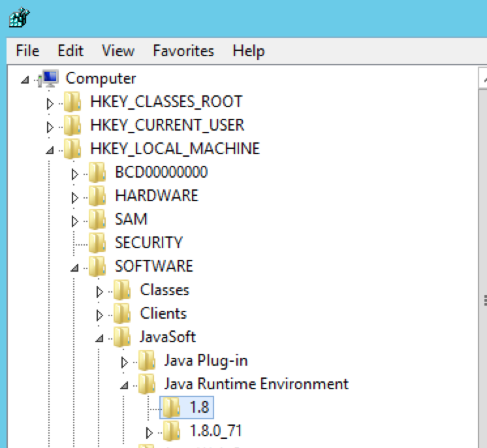Open the Favorites menu
The height and width of the screenshot is (448, 487).
[x=183, y=51]
